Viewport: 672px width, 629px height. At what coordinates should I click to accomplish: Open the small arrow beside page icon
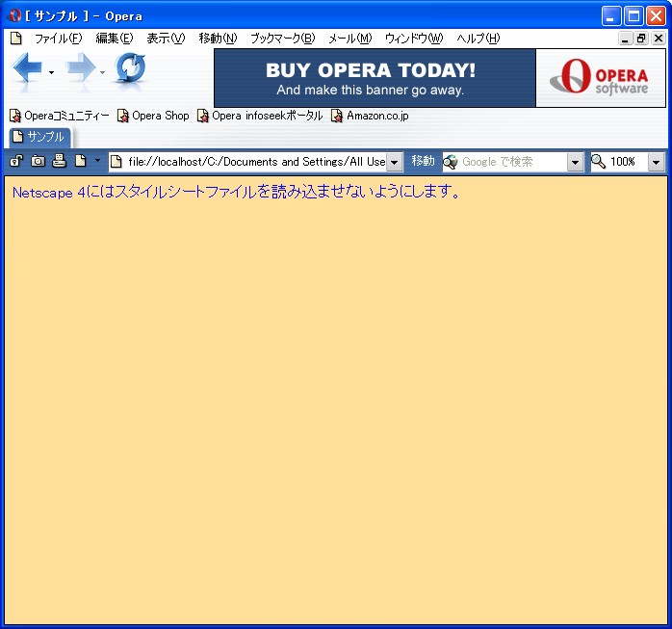pos(97,161)
